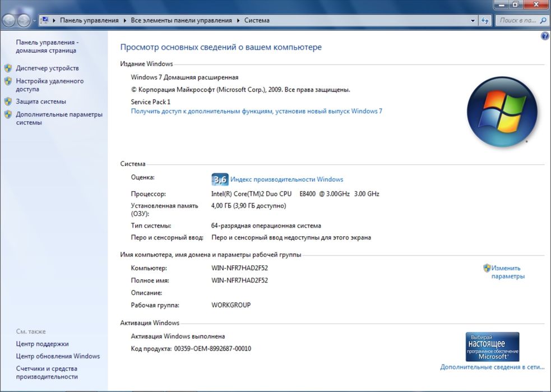Open Центр поддержки link
This screenshot has height=392, width=551.
[x=42, y=344]
